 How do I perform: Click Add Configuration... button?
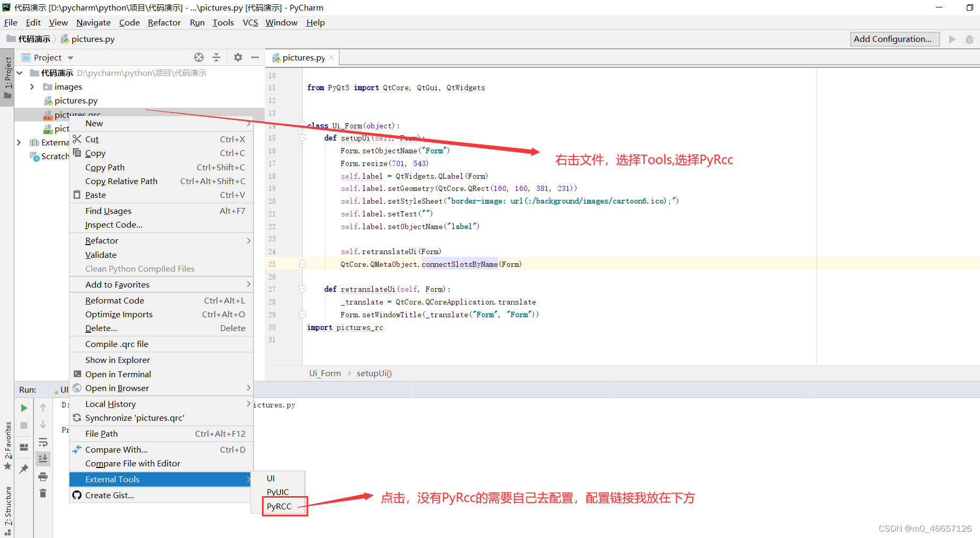(x=895, y=39)
